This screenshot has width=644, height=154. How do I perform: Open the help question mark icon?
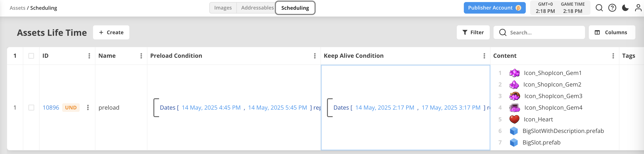(x=612, y=8)
